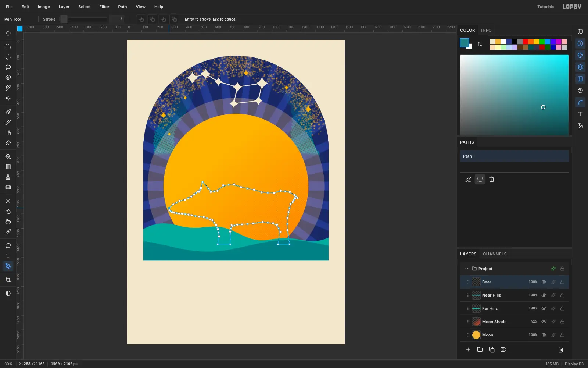Image resolution: width=588 pixels, height=368 pixels.
Task: Select the Pencil tool
Action: tap(8, 122)
